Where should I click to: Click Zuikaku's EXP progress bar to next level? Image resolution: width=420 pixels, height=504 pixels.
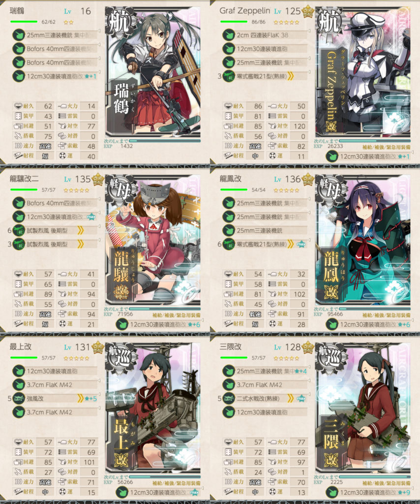165,141
